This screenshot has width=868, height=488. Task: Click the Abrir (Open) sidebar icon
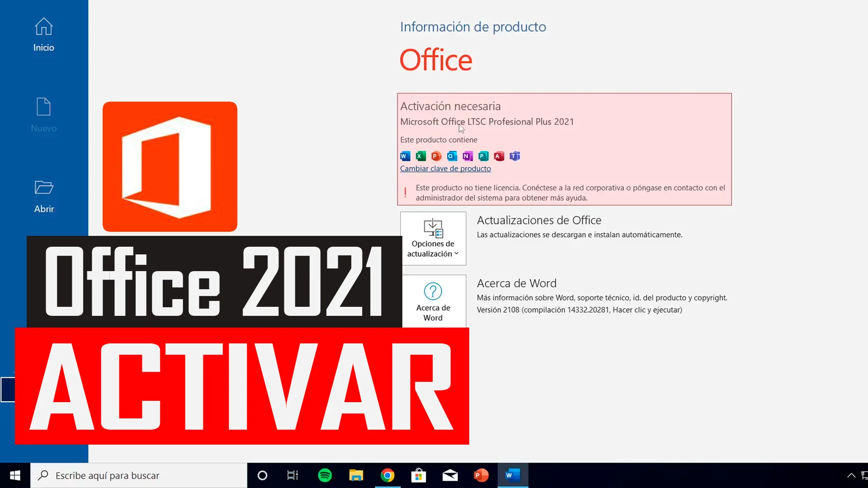click(43, 196)
